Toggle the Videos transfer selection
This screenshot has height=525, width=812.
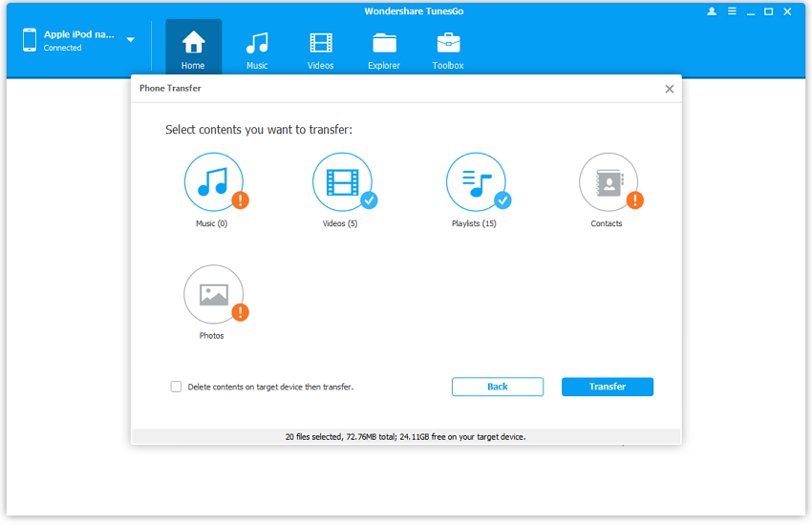pyautogui.click(x=342, y=182)
